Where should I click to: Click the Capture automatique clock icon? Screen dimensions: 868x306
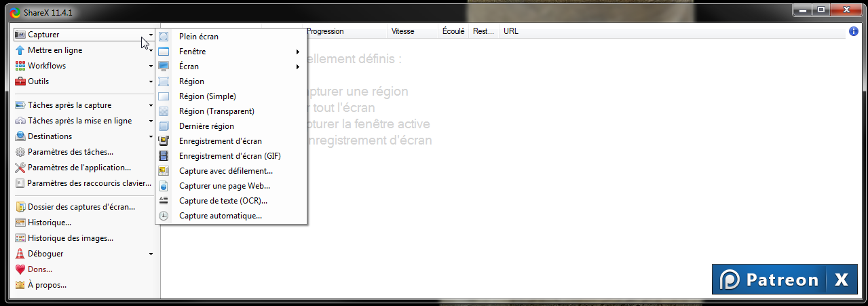tap(164, 216)
